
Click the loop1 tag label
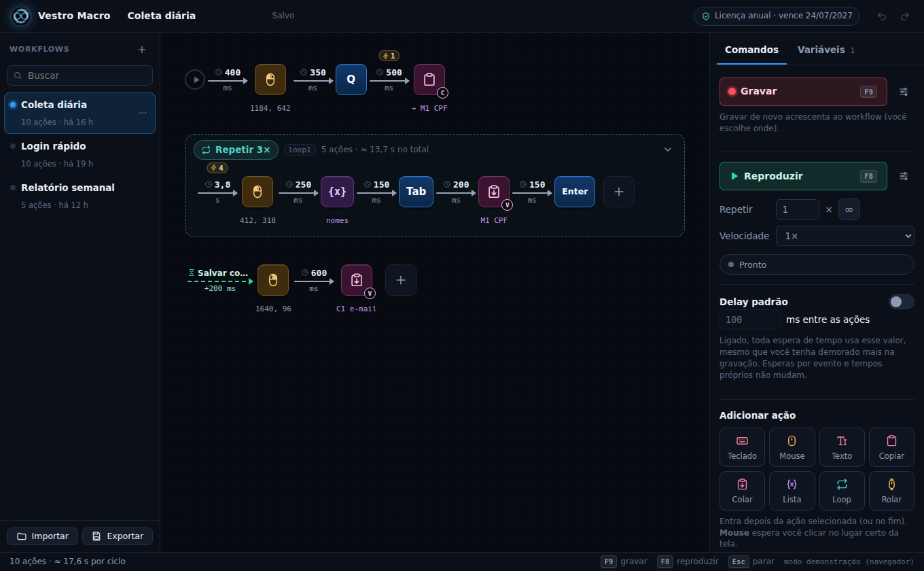tap(300, 150)
